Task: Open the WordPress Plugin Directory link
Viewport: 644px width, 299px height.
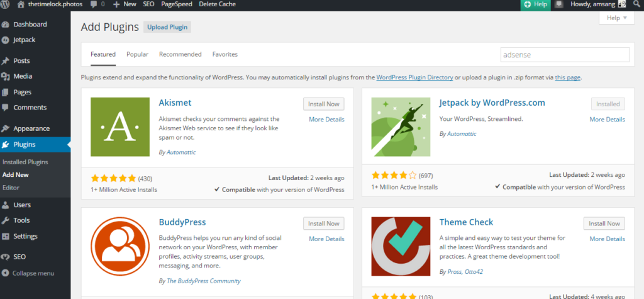Action: pos(414,77)
